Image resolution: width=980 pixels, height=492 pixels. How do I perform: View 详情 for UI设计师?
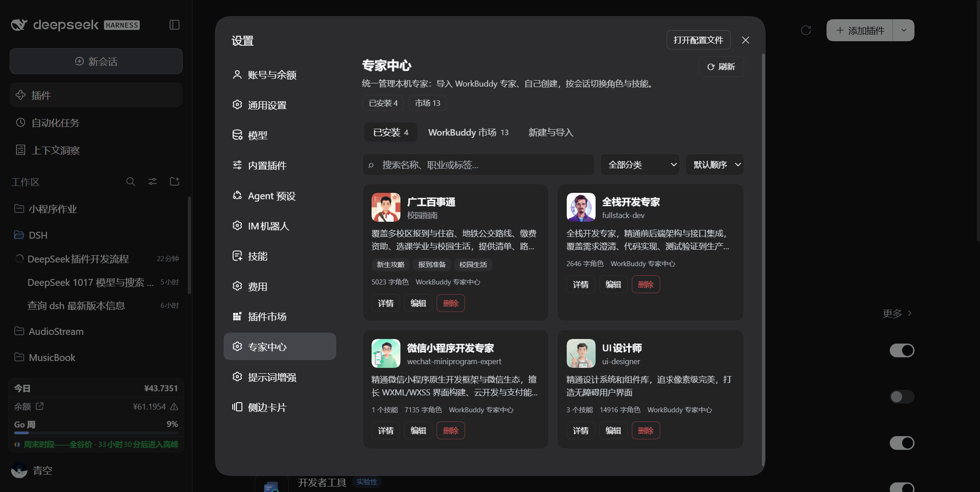[580, 431]
